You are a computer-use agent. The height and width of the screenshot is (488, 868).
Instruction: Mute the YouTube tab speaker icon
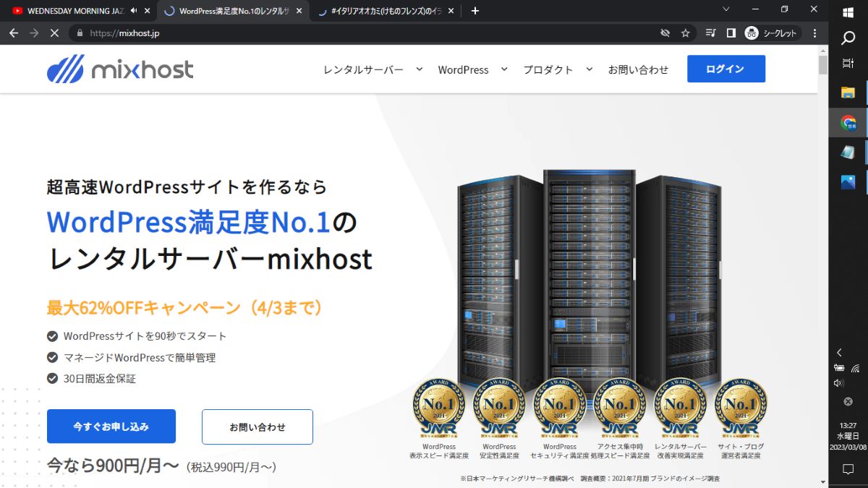coord(134,11)
